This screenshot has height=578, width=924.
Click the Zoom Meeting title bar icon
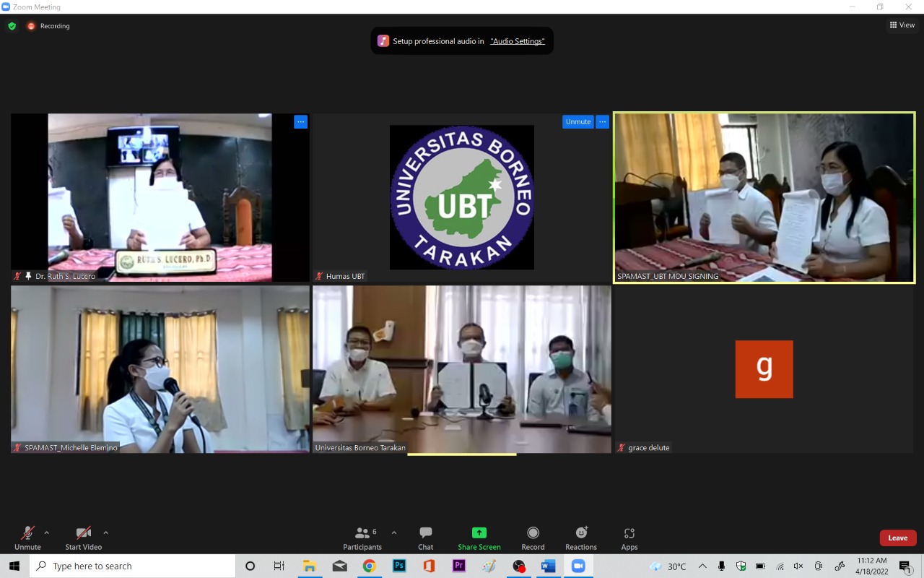(6, 7)
